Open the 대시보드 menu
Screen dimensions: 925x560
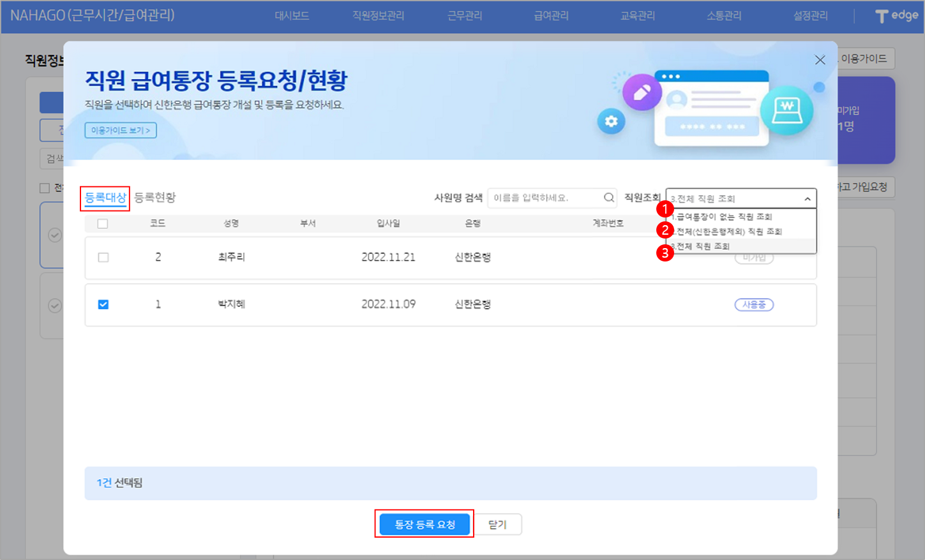click(x=292, y=16)
